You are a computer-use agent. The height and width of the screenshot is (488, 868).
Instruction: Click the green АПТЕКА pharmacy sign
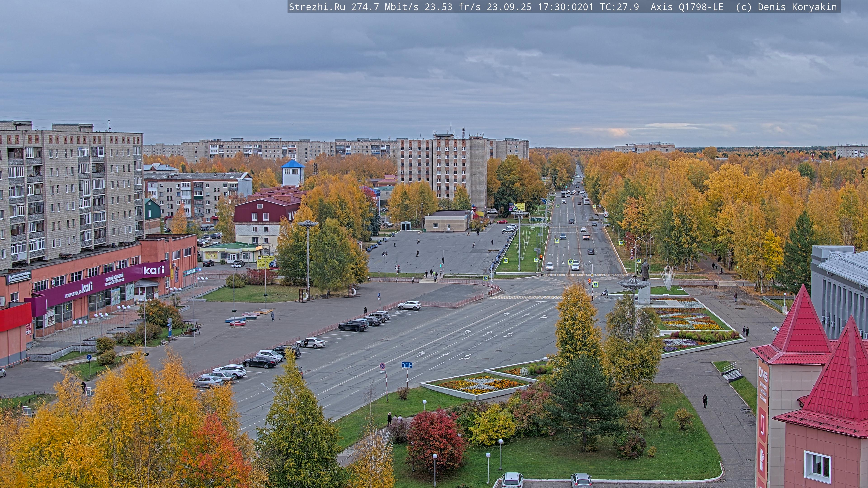pyautogui.click(x=191, y=271)
